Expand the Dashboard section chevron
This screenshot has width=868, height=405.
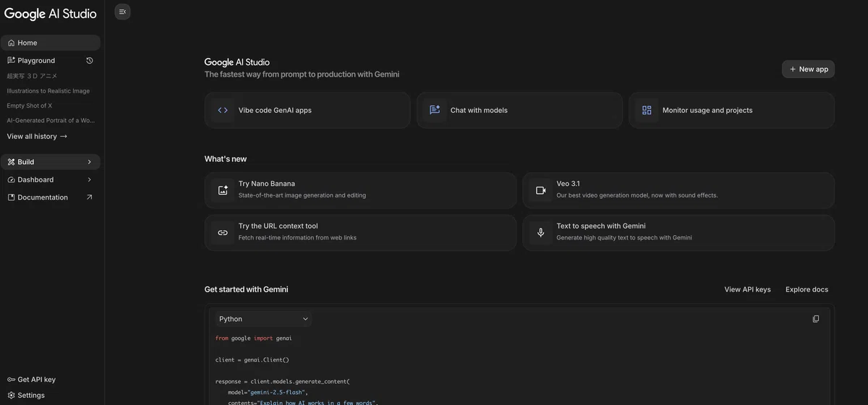pos(90,179)
